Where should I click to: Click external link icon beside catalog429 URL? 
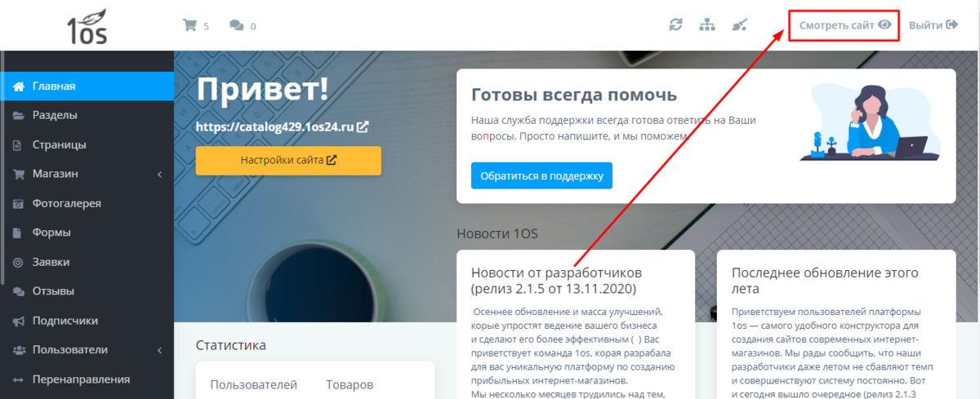363,127
